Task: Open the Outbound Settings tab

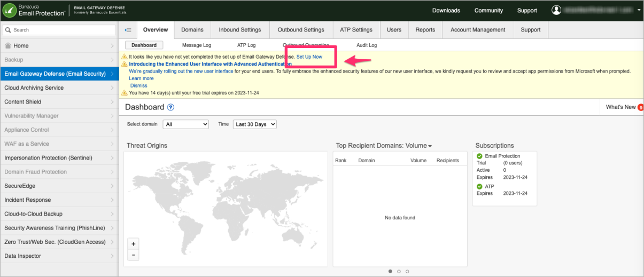Action: 301,30
